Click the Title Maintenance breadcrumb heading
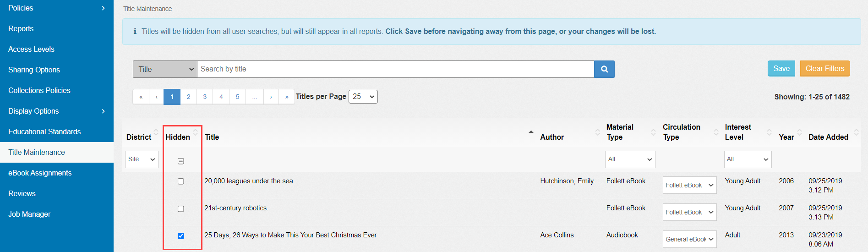 pos(147,9)
